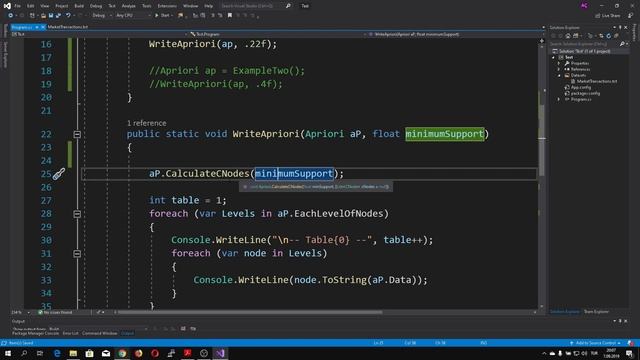Close the Solution Explorer panel
This screenshot has width=640, height=360.
click(626, 27)
